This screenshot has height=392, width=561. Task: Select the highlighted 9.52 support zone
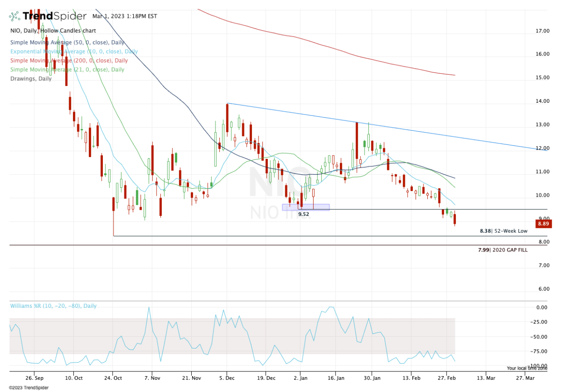coord(307,206)
